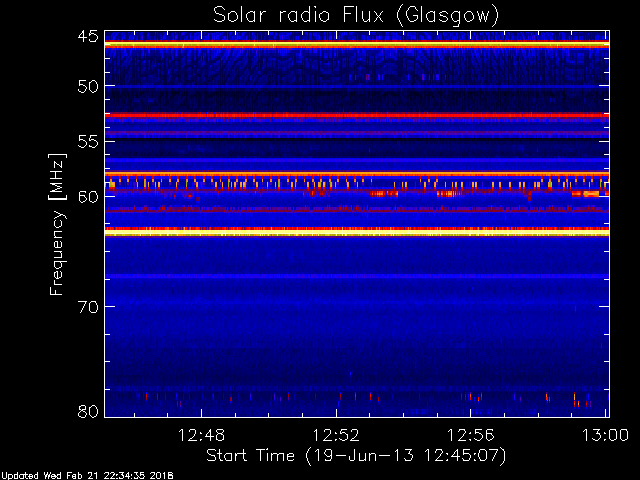Click the 55 frequency tick label
The height and width of the screenshot is (480, 640).
(88, 142)
